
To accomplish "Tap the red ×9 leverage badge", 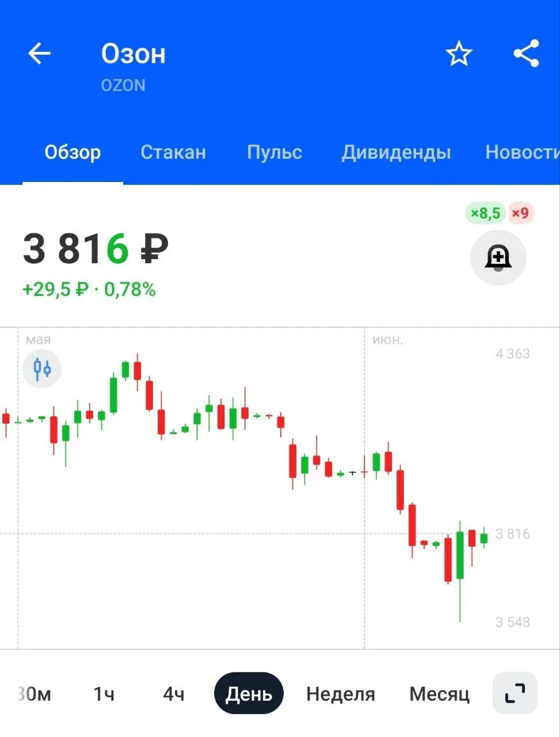I will tap(520, 213).
